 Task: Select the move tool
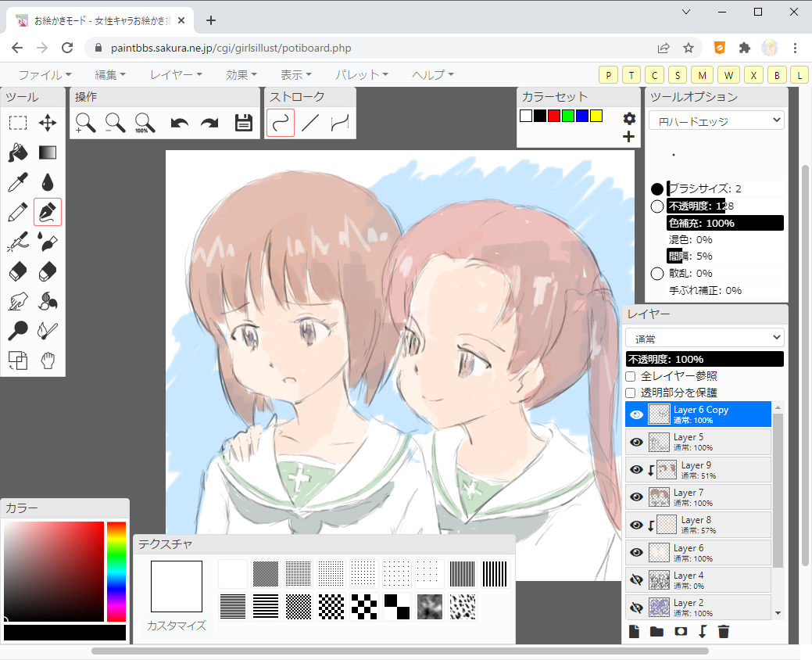[48, 123]
